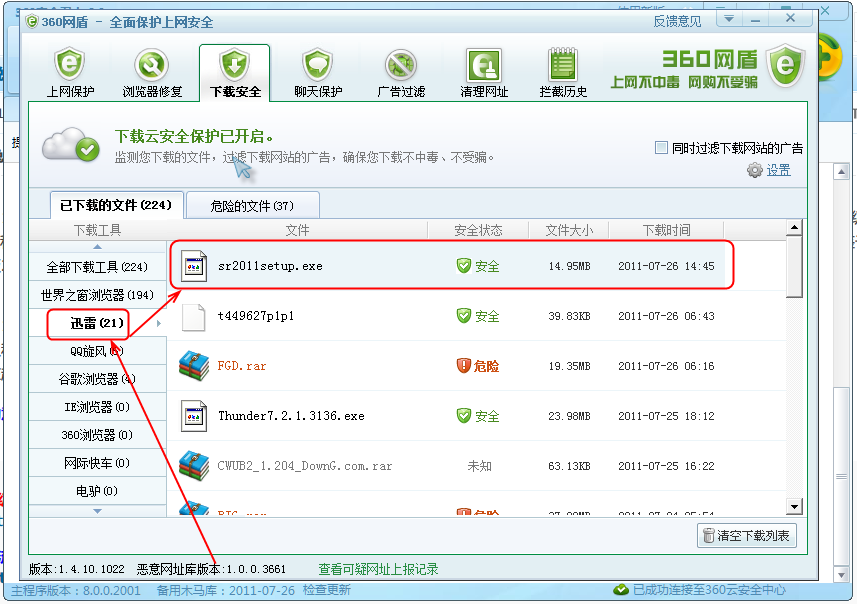Screen dimensions: 857x604
Task: Select the 下载安全 download shield icon
Action: click(234, 64)
